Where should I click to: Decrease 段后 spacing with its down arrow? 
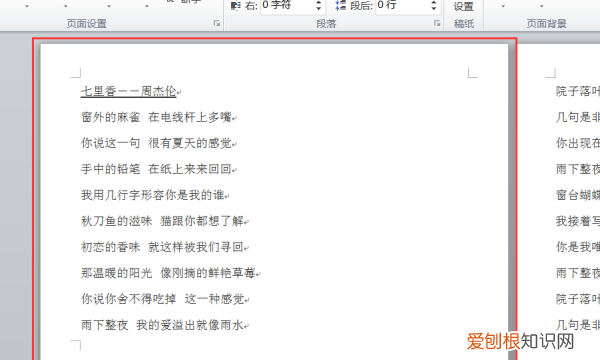434,9
